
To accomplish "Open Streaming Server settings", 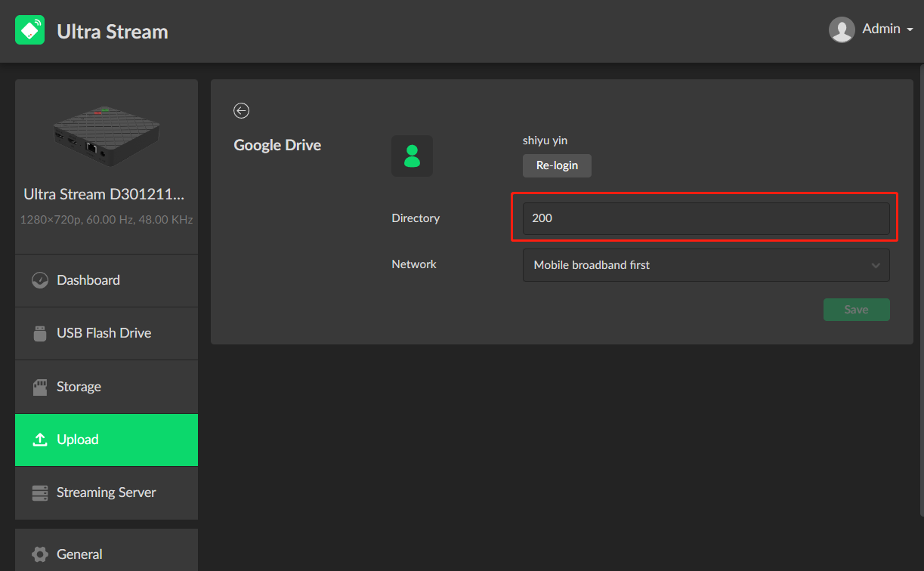I will (107, 492).
